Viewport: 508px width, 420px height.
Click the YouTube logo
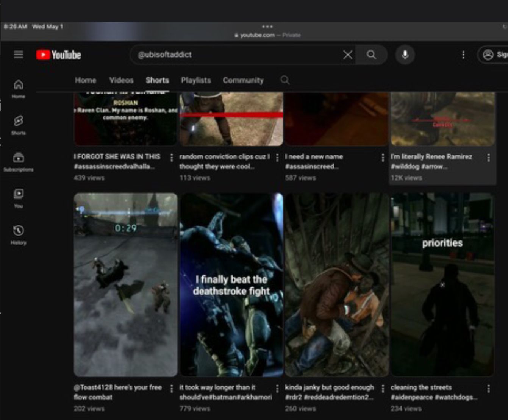coord(59,55)
